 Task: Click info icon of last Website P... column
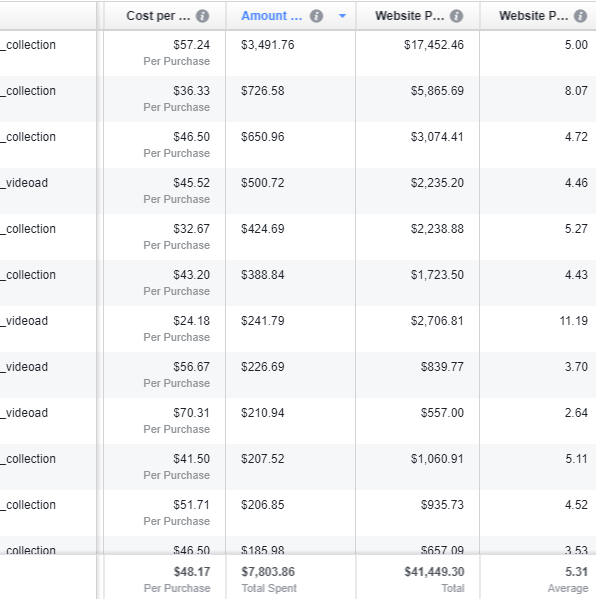point(581,16)
